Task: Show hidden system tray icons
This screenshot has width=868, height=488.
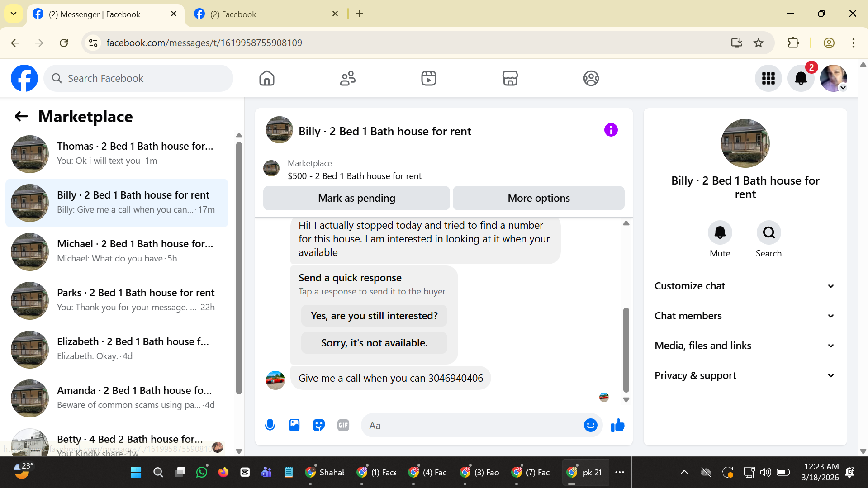Action: (684, 472)
